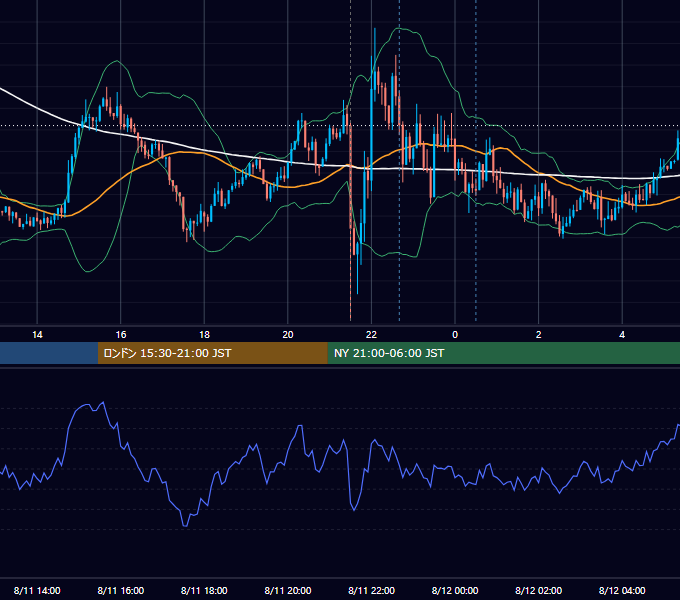Viewport: 680px width, 600px height.
Task: Click the 8/11 16:00 label on oscillator axis
Action: pyautogui.click(x=121, y=590)
